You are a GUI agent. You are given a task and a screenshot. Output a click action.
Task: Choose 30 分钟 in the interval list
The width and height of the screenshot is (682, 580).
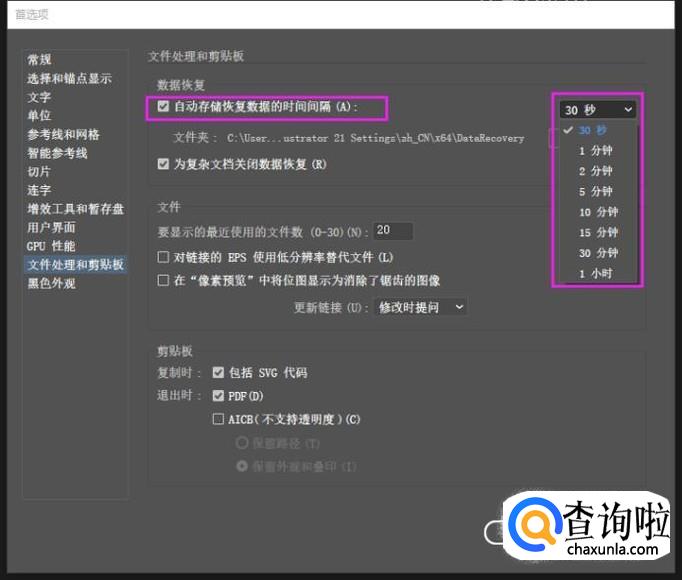598,253
